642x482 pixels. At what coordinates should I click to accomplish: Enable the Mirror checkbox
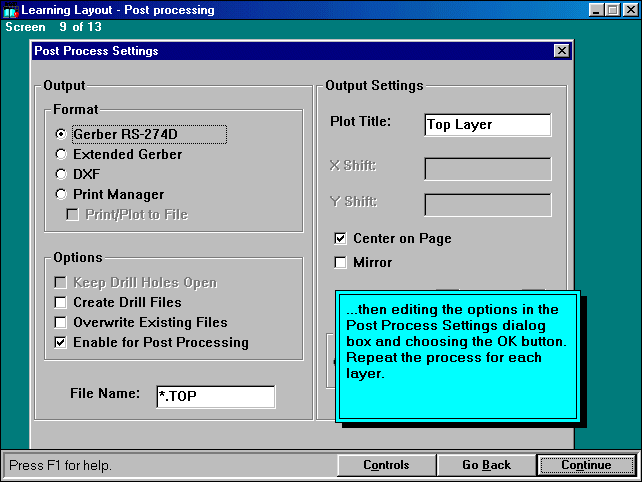tap(342, 263)
